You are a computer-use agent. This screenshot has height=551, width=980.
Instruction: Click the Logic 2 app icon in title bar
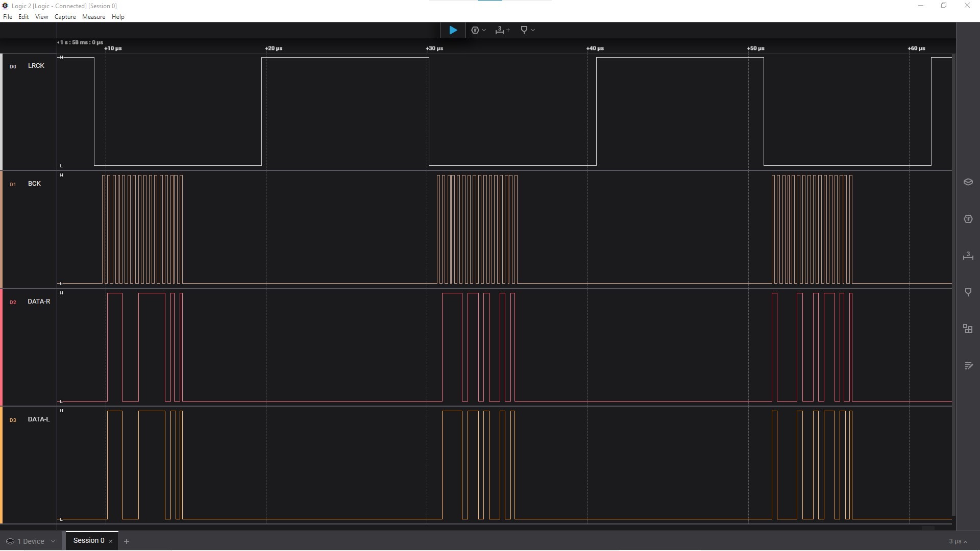pos(5,6)
